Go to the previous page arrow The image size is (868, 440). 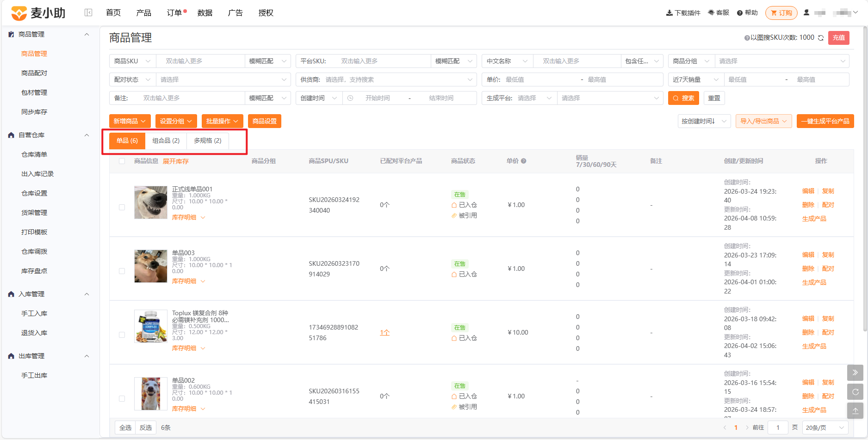click(x=725, y=428)
